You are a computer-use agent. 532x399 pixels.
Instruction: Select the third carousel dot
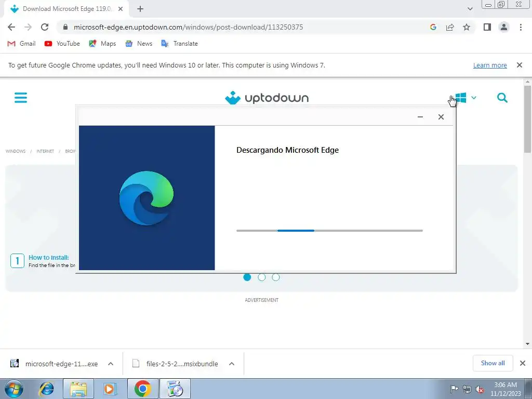276,277
